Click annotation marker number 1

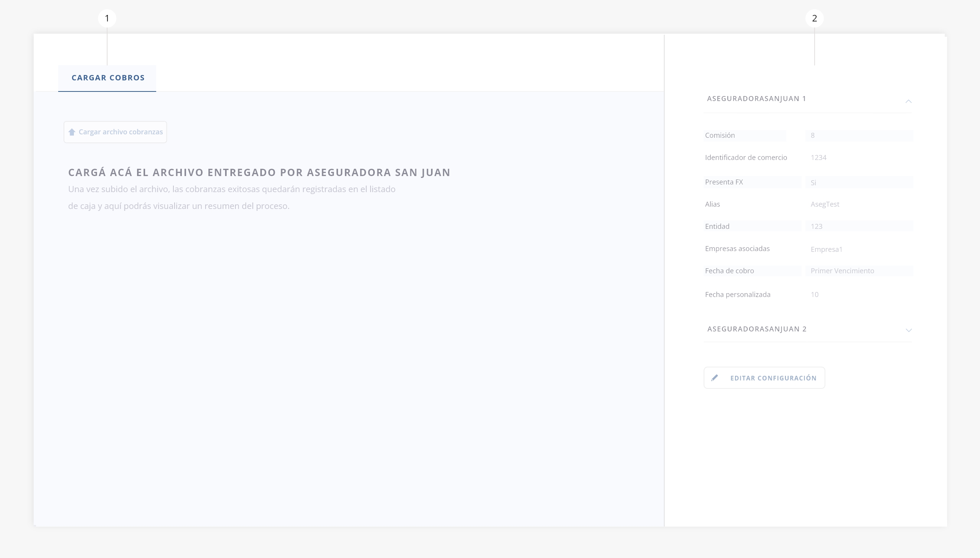pos(107,18)
